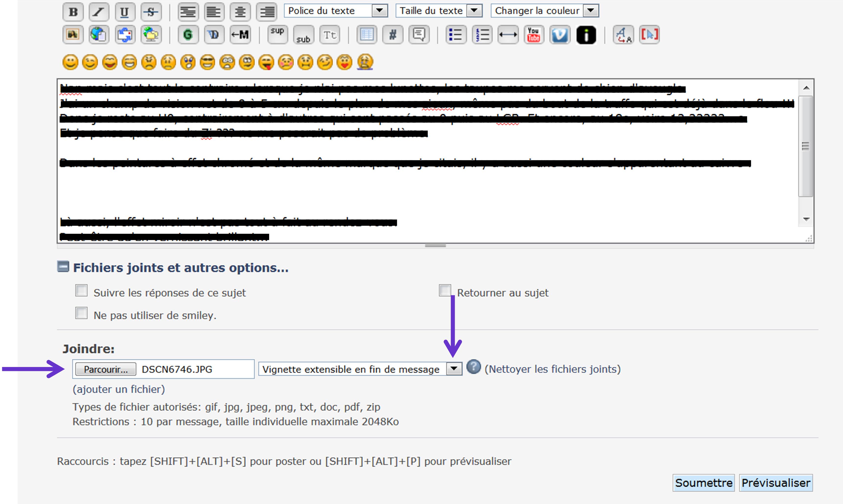Insert a horizontal rule with double-arrow icon
The image size is (843, 504).
click(508, 34)
